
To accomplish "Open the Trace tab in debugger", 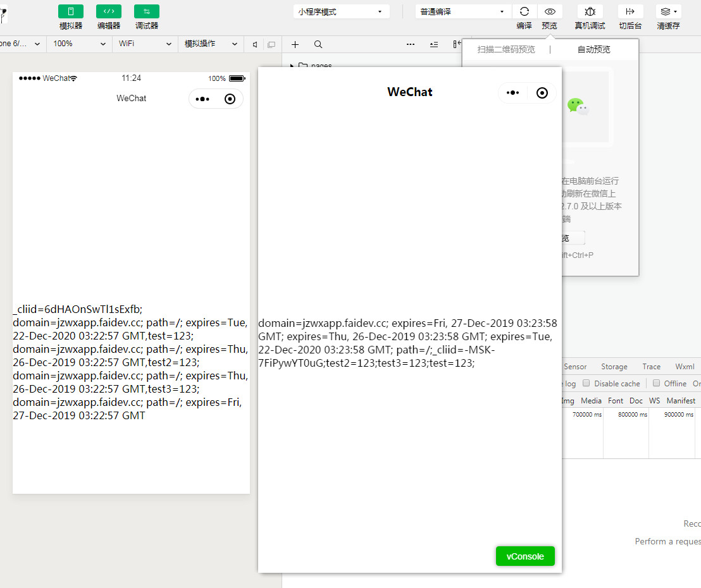I will pyautogui.click(x=652, y=366).
